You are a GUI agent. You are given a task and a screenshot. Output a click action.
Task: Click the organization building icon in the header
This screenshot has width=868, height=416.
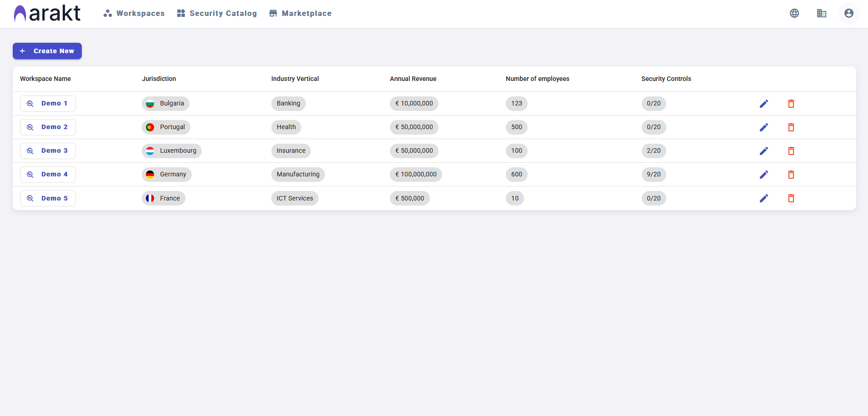click(821, 13)
